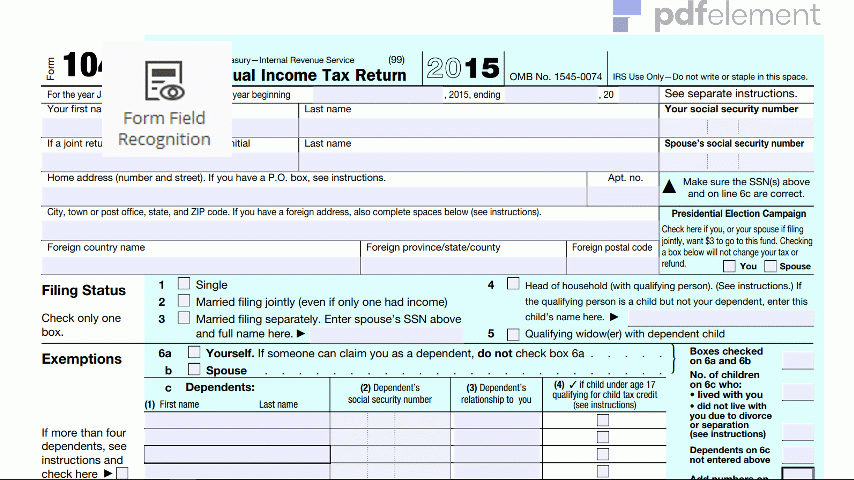Select the Spouse's social security number field
854x480 pixels.
click(736, 161)
